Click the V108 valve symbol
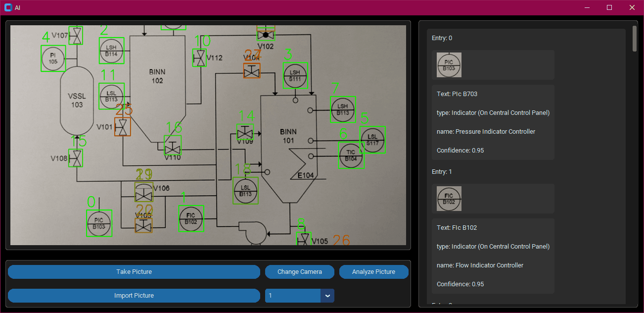 (76, 158)
